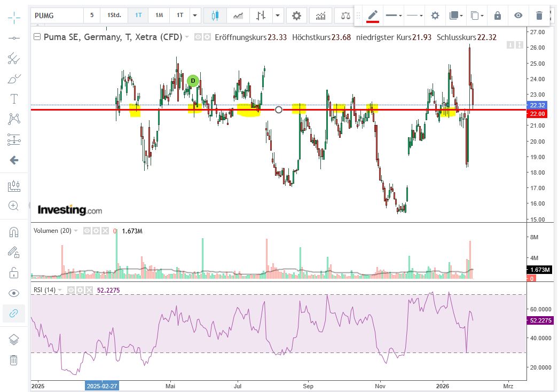Toggle visibility eye in line toolbar
This screenshot has width=558, height=392.
(518, 15)
